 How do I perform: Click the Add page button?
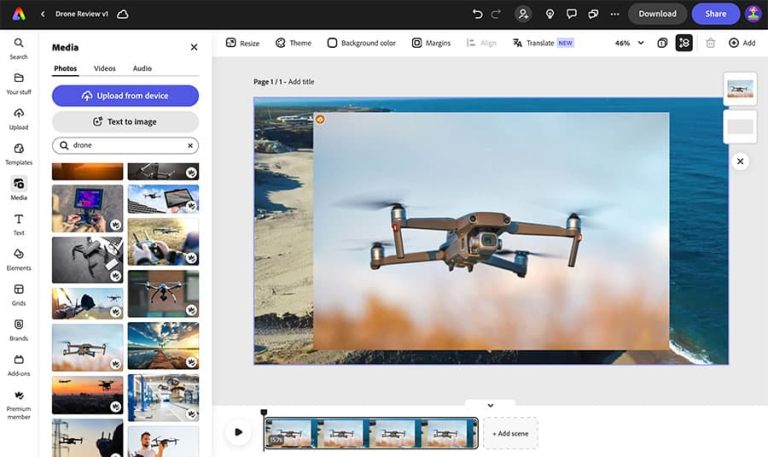click(x=742, y=43)
